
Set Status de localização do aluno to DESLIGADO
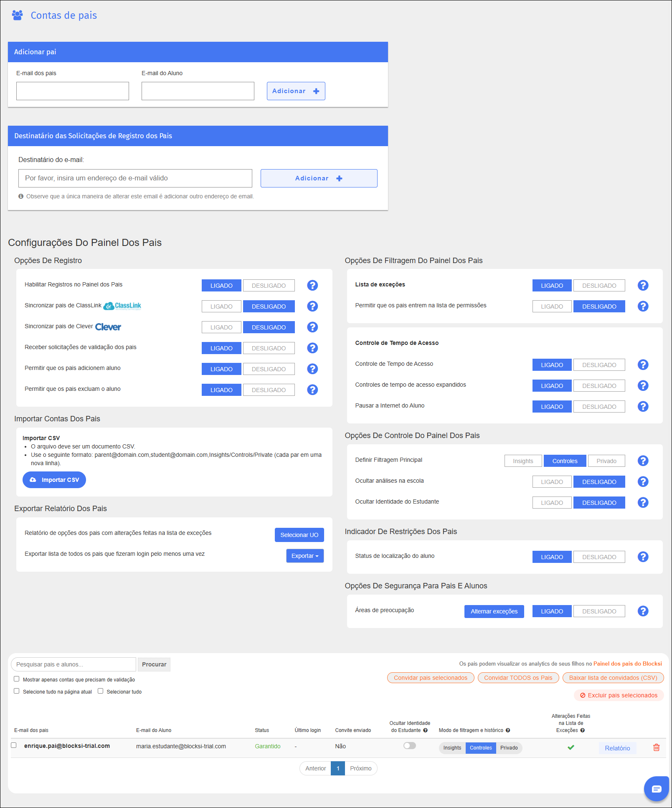[x=599, y=557]
